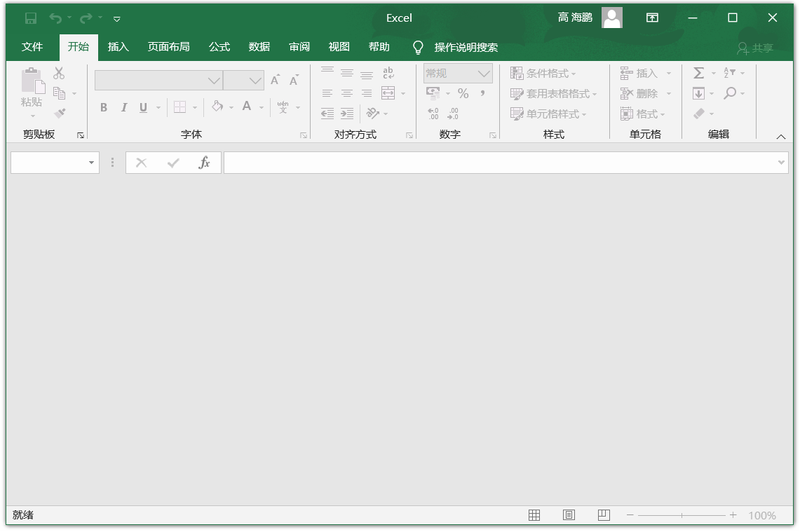This screenshot has height=532, width=800.
Task: Click the Comma Style icon
Action: click(482, 93)
